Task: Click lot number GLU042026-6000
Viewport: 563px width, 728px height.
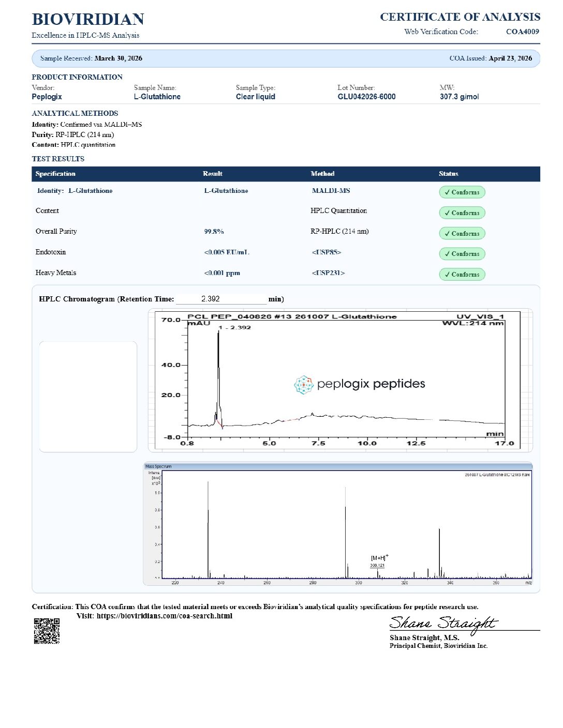Action: pos(366,97)
